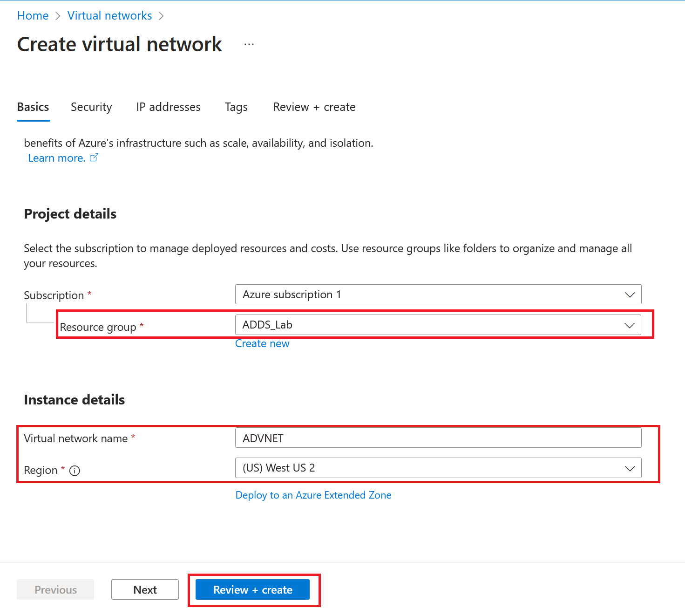Click the Create virtual network title
Screen dimensions: 685x616
coord(120,44)
